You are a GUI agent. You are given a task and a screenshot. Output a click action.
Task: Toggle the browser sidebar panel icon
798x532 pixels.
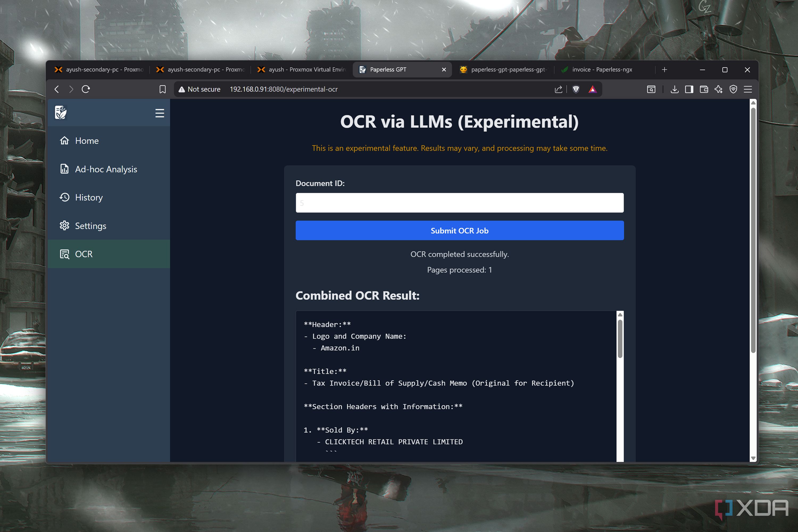pos(689,89)
